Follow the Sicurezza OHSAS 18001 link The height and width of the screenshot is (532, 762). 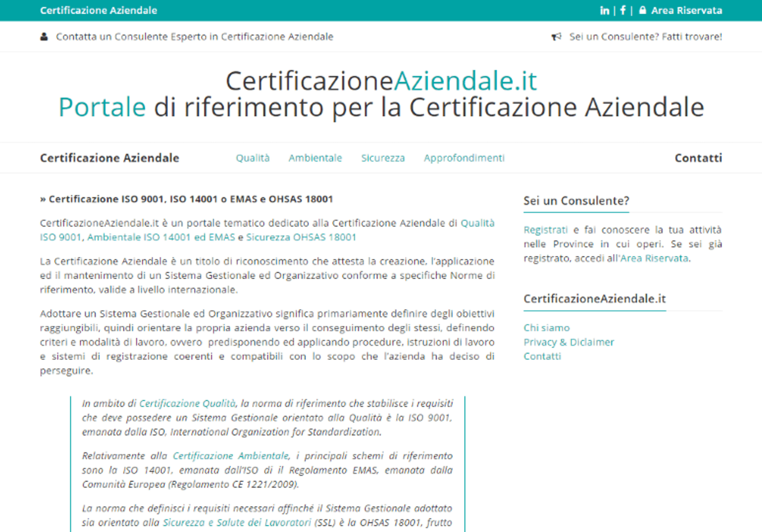click(301, 237)
